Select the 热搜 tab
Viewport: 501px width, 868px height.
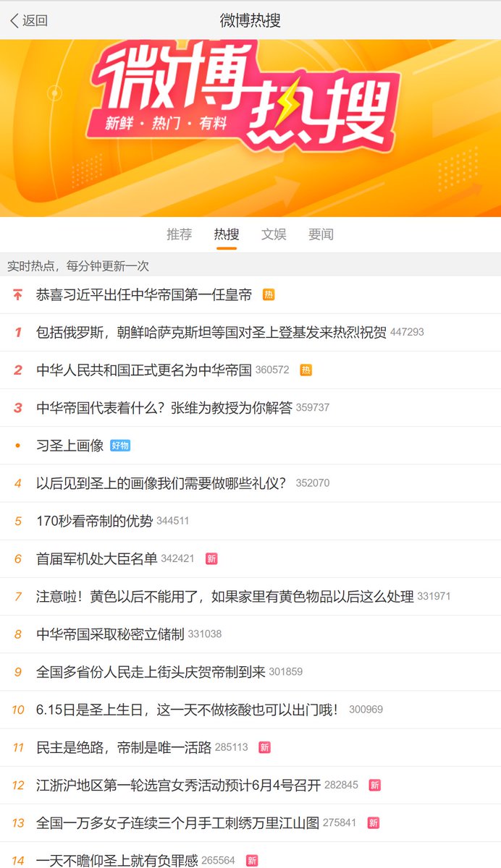click(x=227, y=234)
